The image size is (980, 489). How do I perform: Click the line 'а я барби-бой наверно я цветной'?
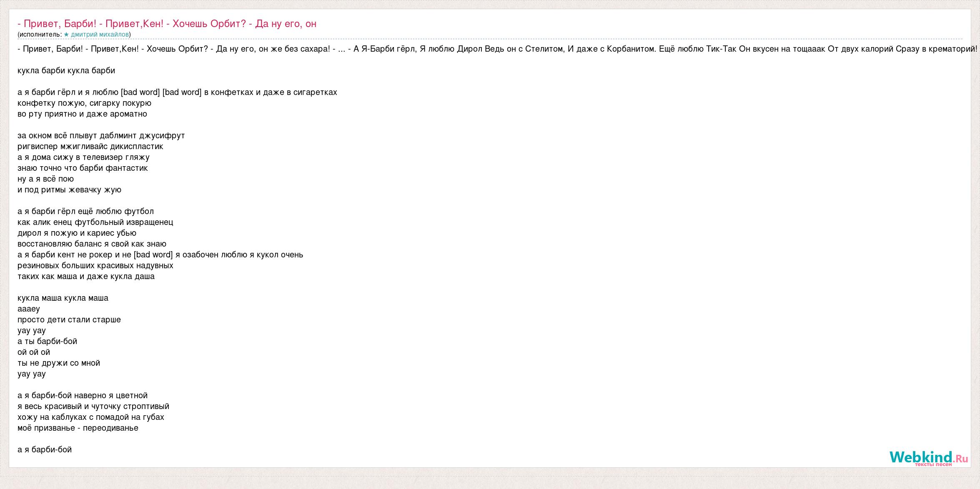pos(83,395)
